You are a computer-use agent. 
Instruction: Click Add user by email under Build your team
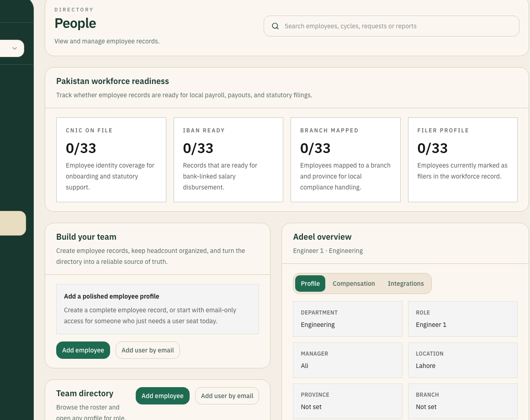click(148, 350)
